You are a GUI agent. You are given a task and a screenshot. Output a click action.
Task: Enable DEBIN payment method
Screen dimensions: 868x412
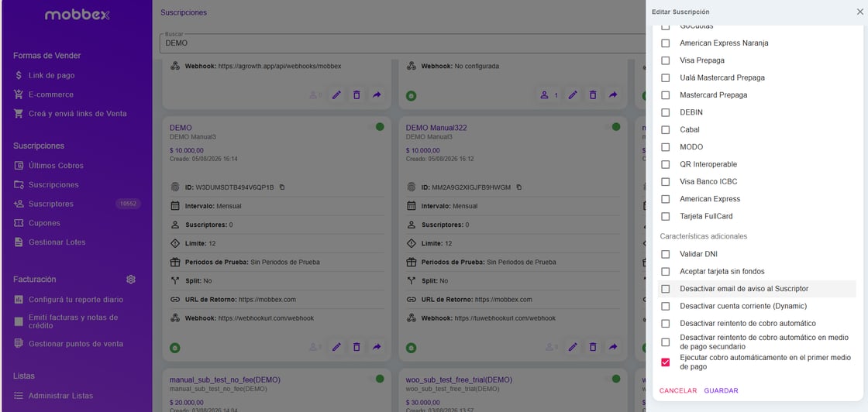point(666,112)
